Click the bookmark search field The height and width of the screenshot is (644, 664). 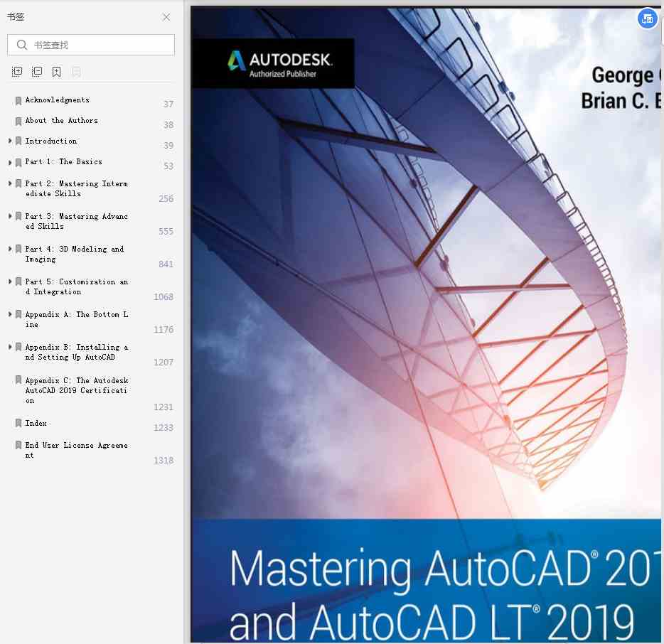pos(90,45)
